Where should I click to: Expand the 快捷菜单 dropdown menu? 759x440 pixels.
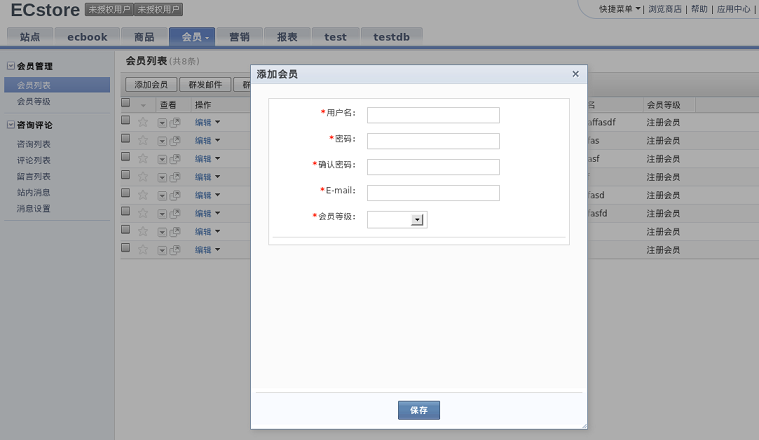point(619,9)
